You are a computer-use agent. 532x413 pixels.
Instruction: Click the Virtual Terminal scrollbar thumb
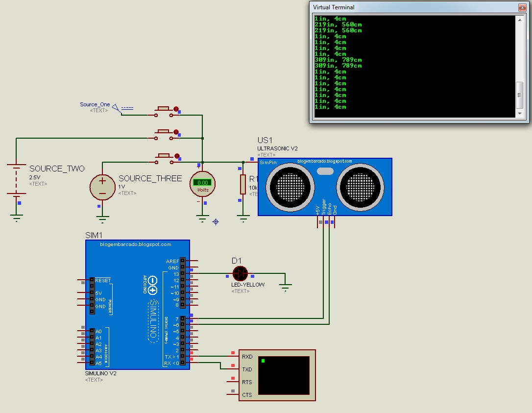[519, 96]
